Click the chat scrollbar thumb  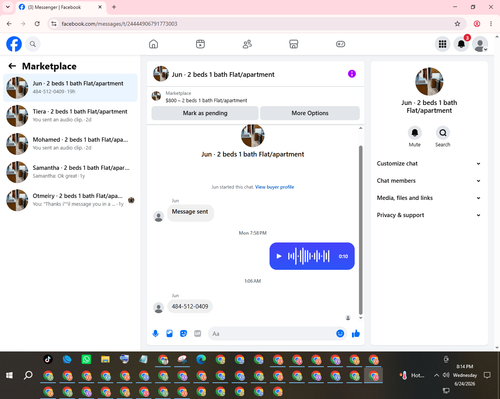(360, 230)
